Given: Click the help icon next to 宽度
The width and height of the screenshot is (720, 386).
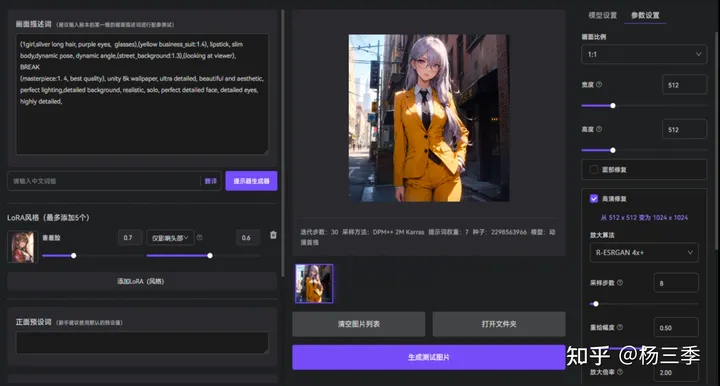Looking at the screenshot, I should click(x=599, y=84).
